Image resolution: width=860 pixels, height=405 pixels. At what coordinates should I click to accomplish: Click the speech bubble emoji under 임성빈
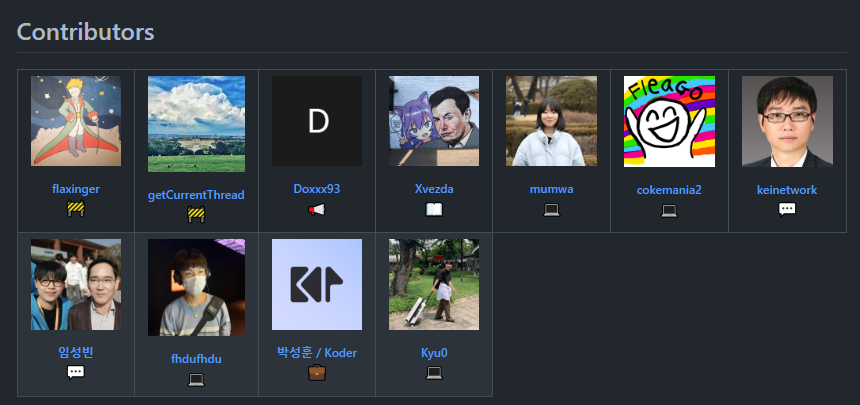click(x=76, y=373)
